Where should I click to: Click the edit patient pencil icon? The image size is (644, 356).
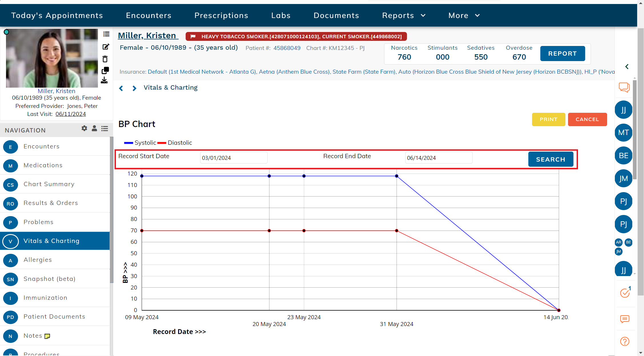pos(106,47)
